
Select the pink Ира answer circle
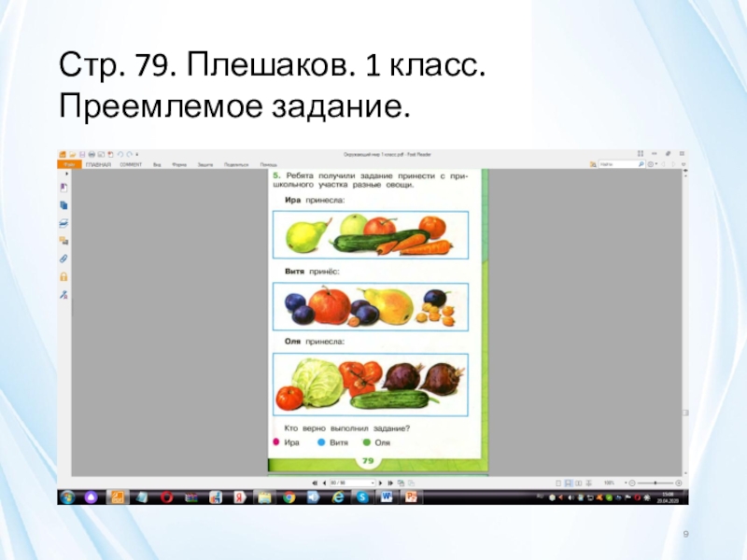click(276, 441)
